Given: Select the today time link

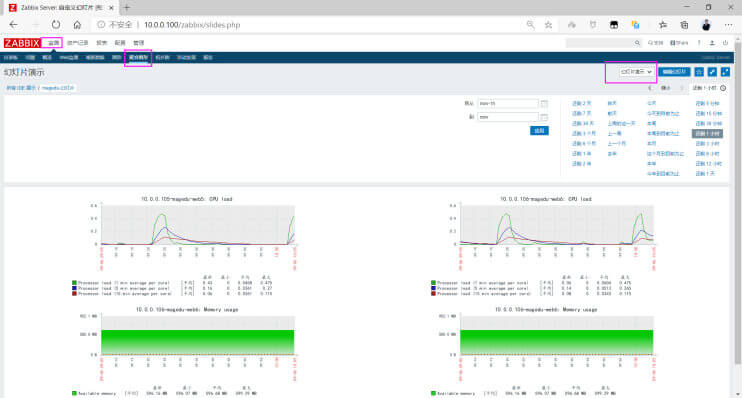Looking at the screenshot, I should click(652, 103).
